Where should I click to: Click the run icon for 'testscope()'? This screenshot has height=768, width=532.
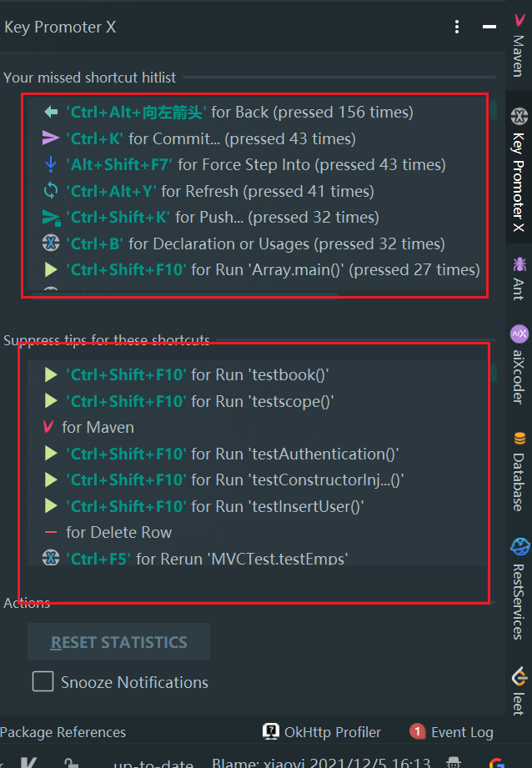(51, 401)
